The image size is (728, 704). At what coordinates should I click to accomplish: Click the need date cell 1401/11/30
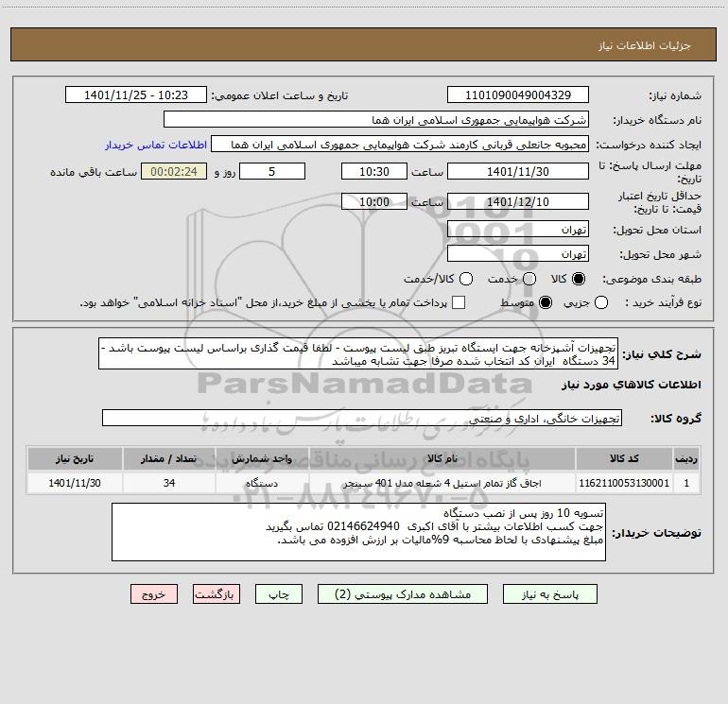click(75, 483)
